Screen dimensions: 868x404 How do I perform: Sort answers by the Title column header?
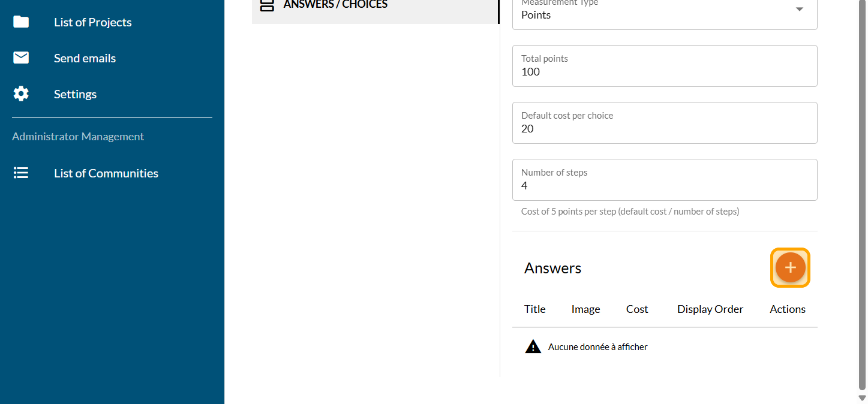tap(534, 309)
